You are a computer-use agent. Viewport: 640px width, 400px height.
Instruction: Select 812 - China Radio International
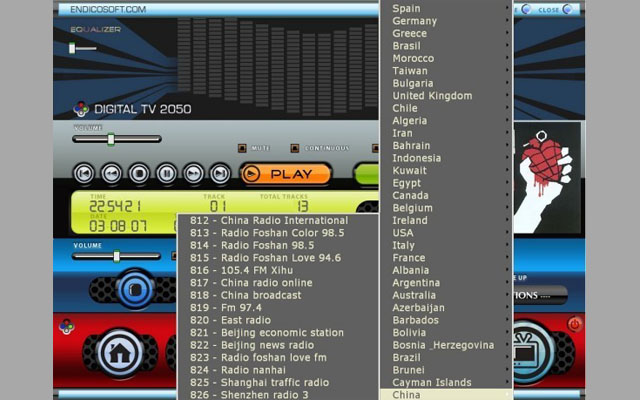click(268, 220)
